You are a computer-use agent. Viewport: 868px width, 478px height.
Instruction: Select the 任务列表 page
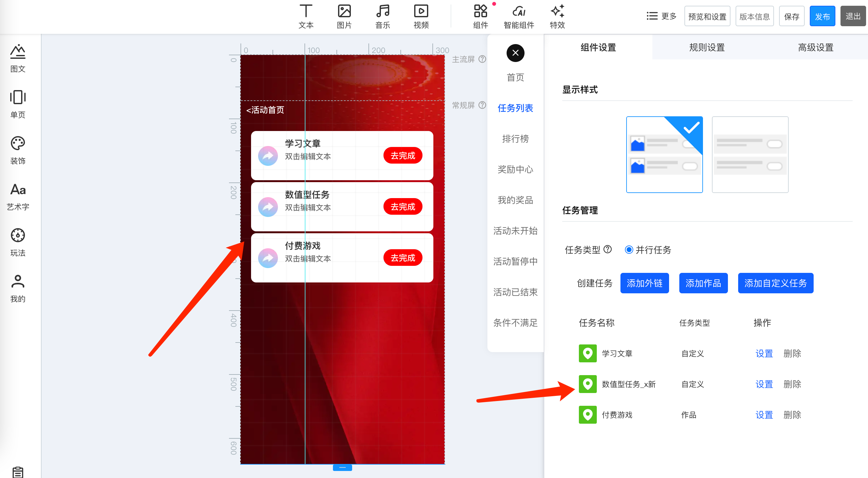[x=515, y=108]
